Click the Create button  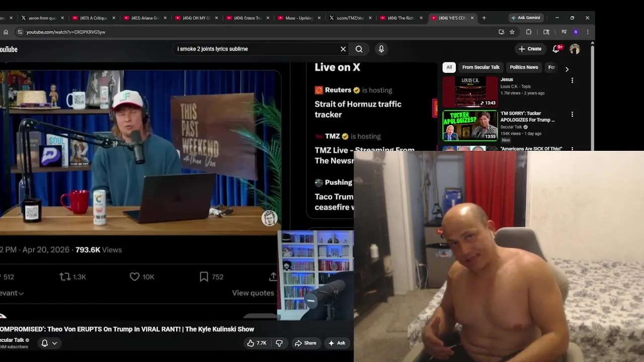coord(530,49)
